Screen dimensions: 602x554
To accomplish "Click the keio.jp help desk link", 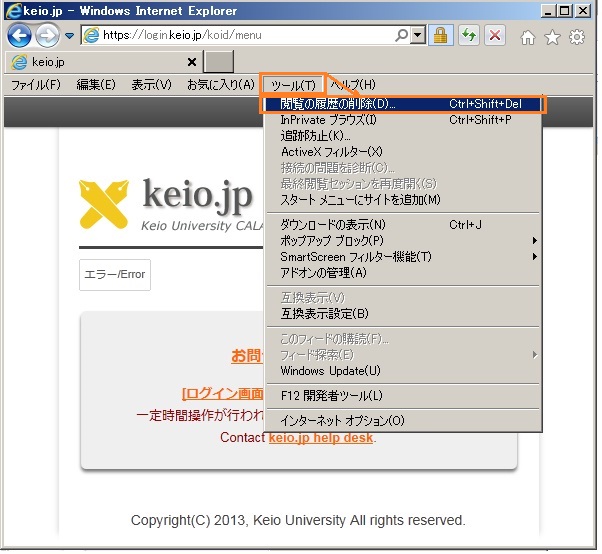I will (x=321, y=437).
